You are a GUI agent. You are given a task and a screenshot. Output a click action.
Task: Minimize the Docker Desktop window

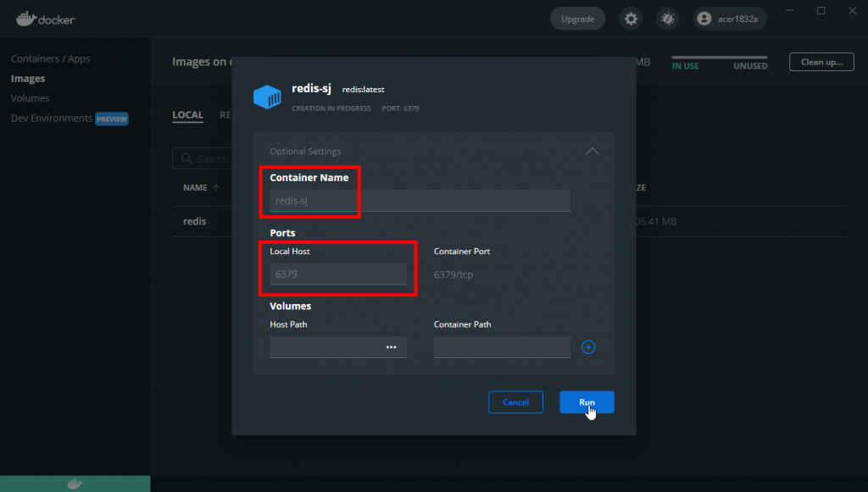pos(789,10)
